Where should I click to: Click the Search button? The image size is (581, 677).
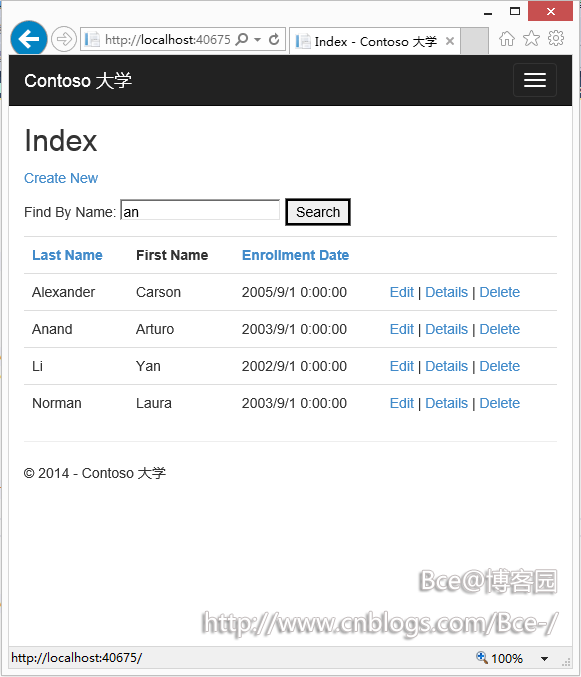[318, 212]
